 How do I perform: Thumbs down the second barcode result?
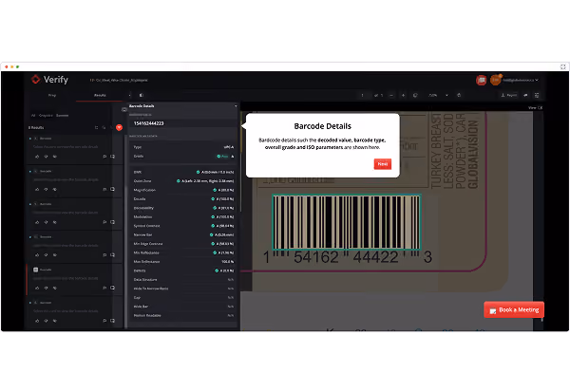click(46, 189)
